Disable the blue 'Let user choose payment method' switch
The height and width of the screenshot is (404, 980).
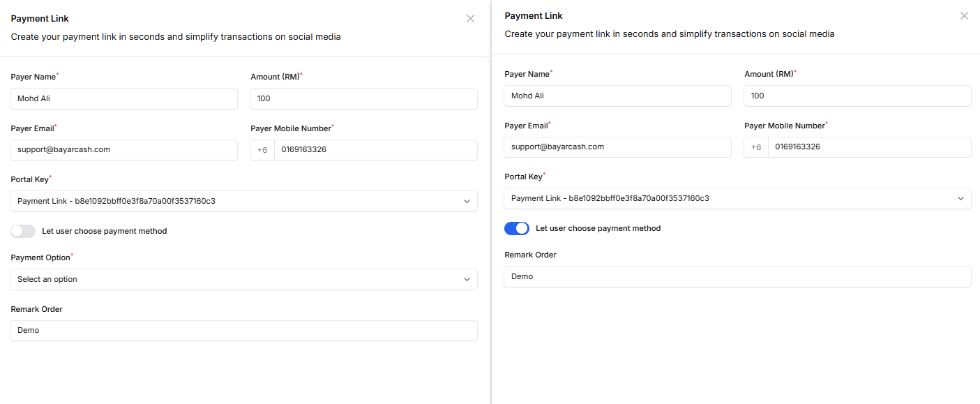click(x=517, y=228)
